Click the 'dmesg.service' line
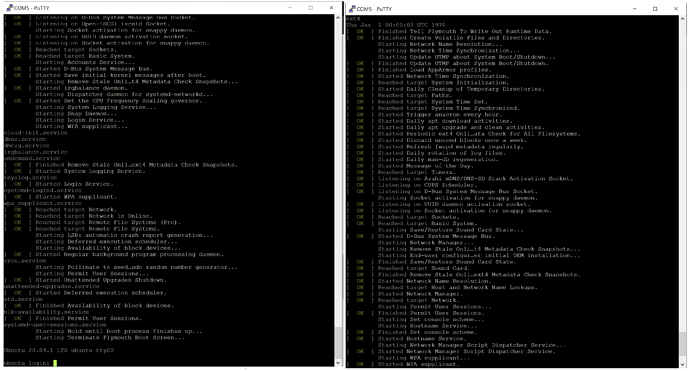690x371 pixels. coord(27,145)
